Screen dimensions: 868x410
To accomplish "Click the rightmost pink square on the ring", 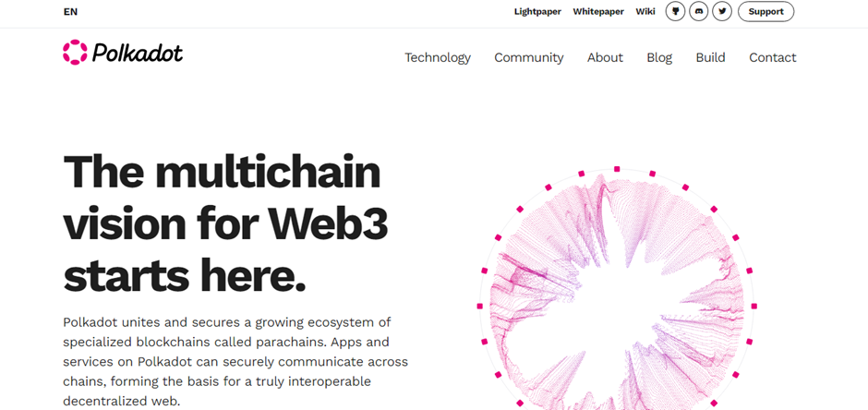I will click(x=754, y=306).
